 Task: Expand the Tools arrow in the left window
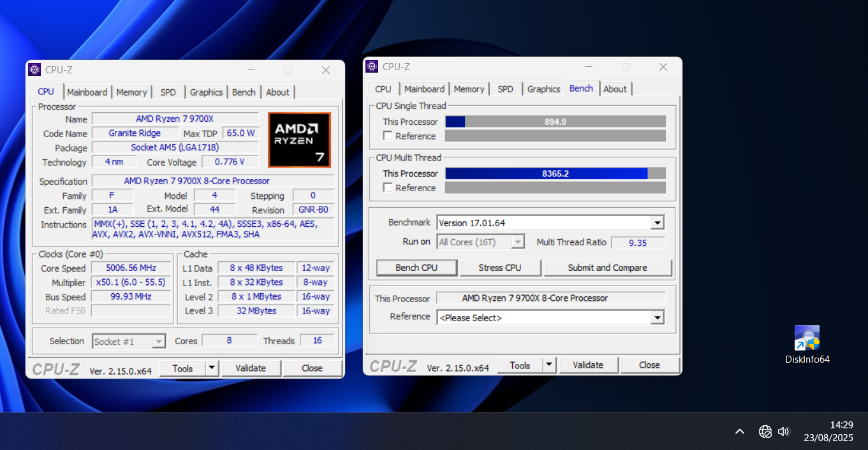coord(212,368)
